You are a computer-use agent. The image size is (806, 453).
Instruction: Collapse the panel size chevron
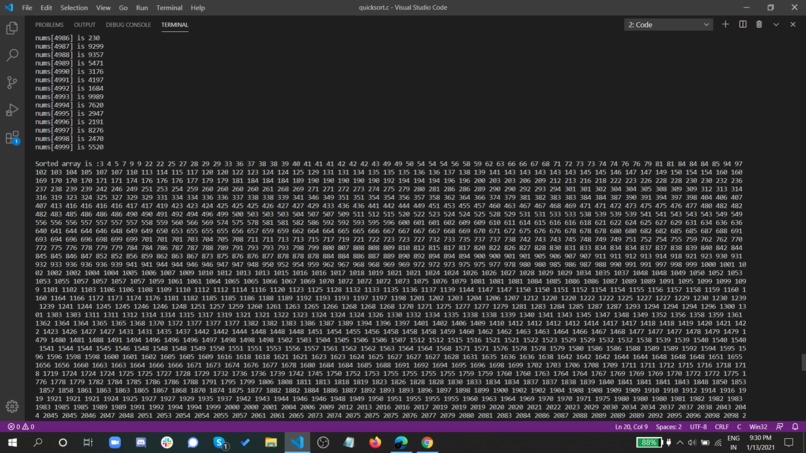tap(776, 24)
